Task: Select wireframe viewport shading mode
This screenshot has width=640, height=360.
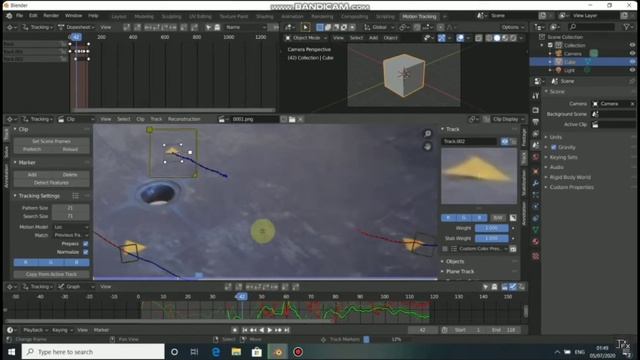Action: pos(489,38)
